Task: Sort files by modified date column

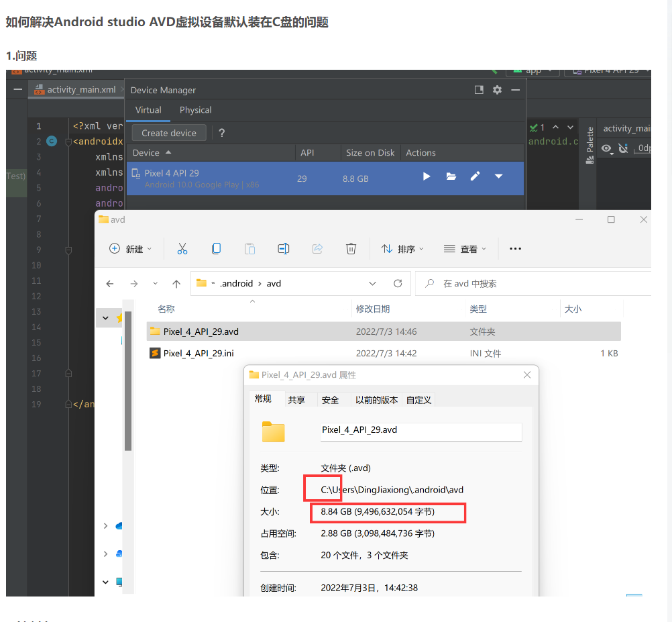Action: click(x=373, y=309)
